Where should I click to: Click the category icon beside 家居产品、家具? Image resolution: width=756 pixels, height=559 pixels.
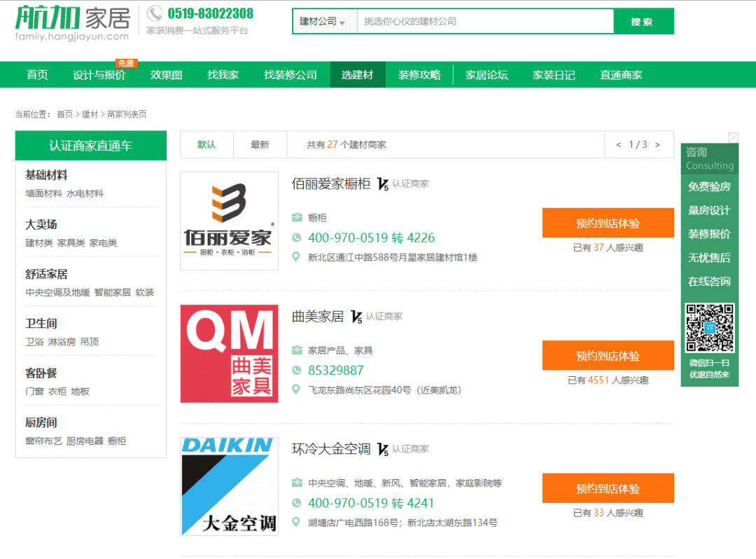coord(297,350)
